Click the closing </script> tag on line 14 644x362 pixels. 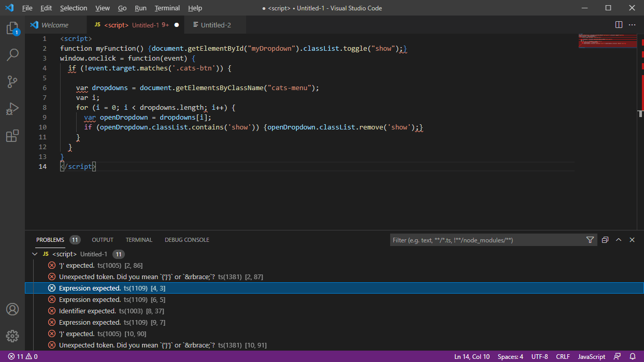point(78,167)
